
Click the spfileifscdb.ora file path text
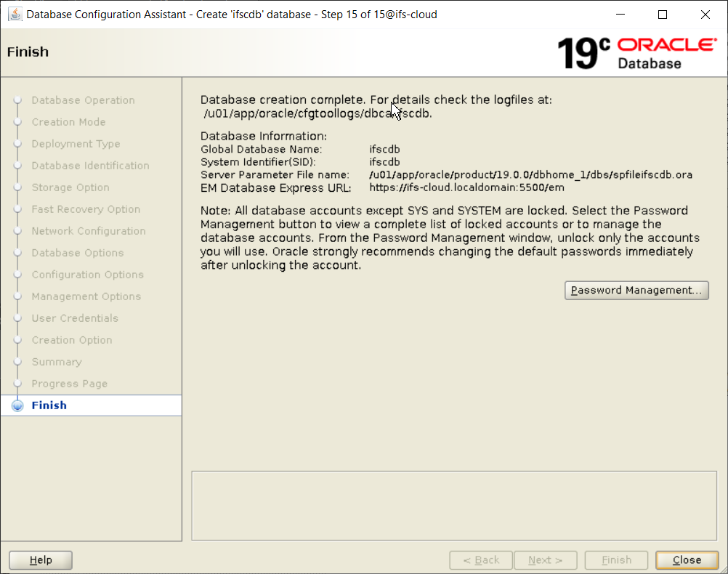click(530, 175)
